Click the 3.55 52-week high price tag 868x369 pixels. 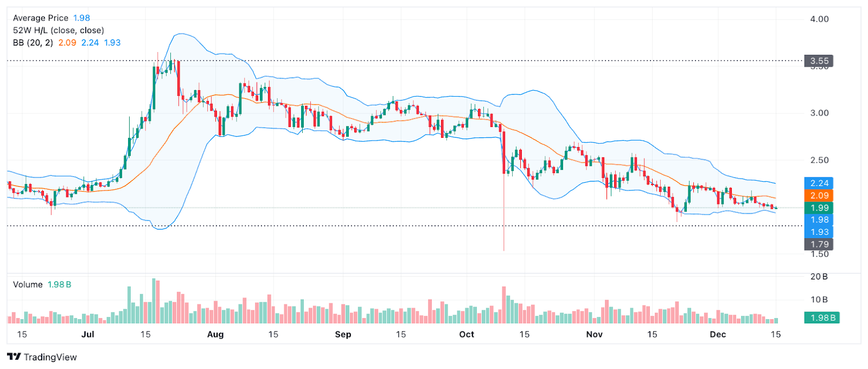coord(819,61)
